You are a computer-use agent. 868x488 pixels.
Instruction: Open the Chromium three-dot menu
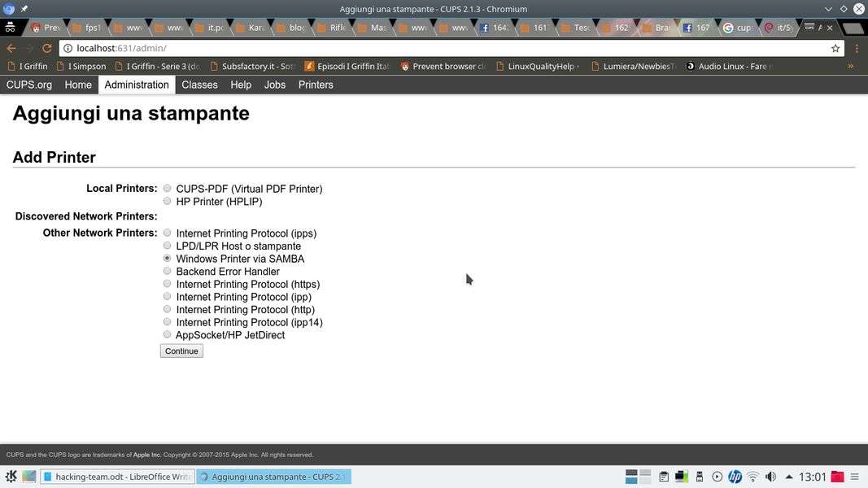857,48
